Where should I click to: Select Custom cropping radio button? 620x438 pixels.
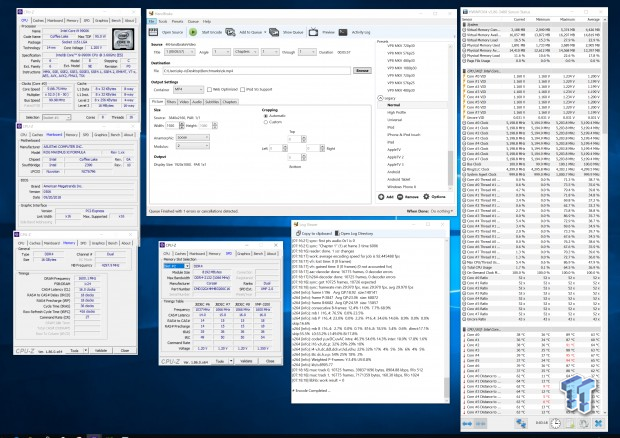266,122
